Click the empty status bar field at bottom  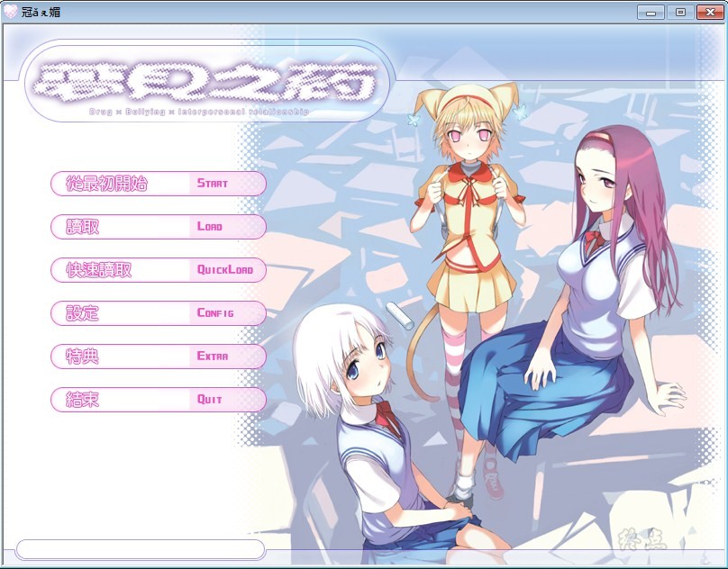click(x=141, y=549)
